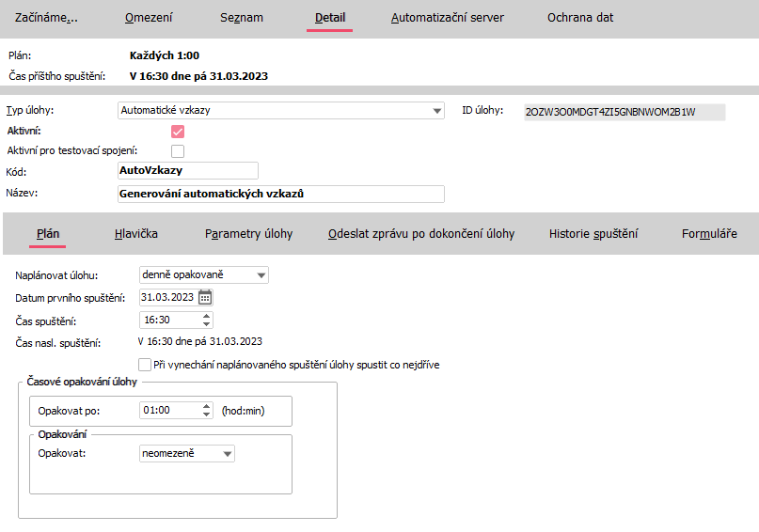Decrease the Čas spuštění time value
This screenshot has width=759, height=532.
[207, 325]
